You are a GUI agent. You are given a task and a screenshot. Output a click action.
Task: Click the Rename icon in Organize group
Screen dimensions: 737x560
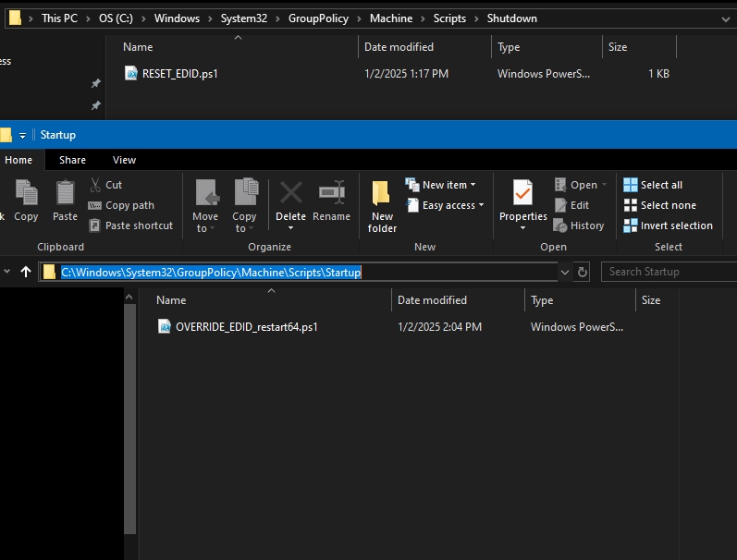(331, 201)
